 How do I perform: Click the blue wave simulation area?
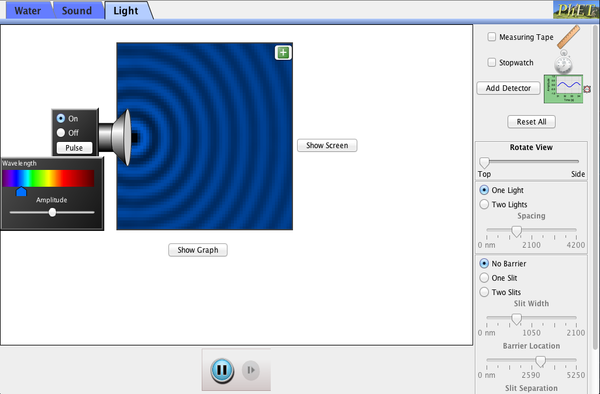(205, 136)
